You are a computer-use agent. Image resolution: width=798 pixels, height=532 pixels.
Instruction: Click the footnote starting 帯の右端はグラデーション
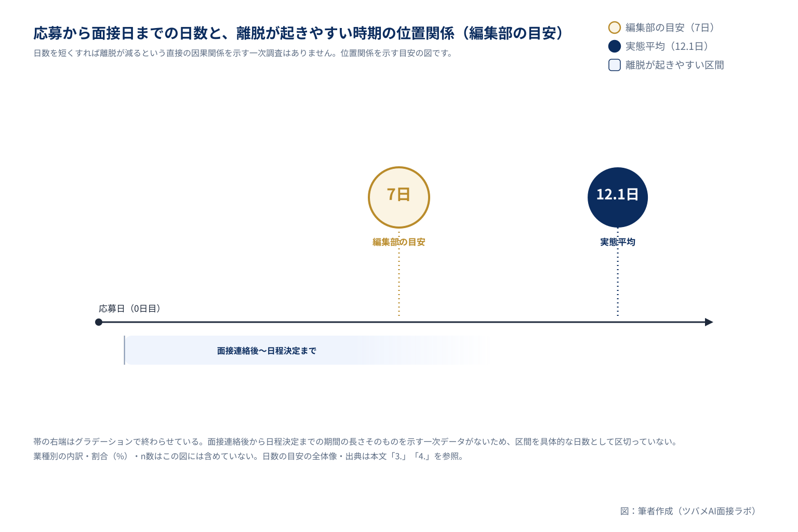pos(356,442)
